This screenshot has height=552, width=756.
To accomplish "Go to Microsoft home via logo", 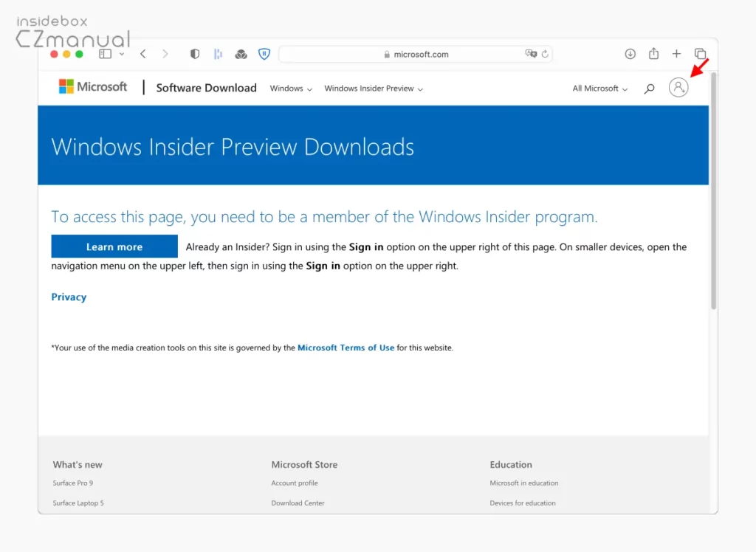I will (93, 87).
